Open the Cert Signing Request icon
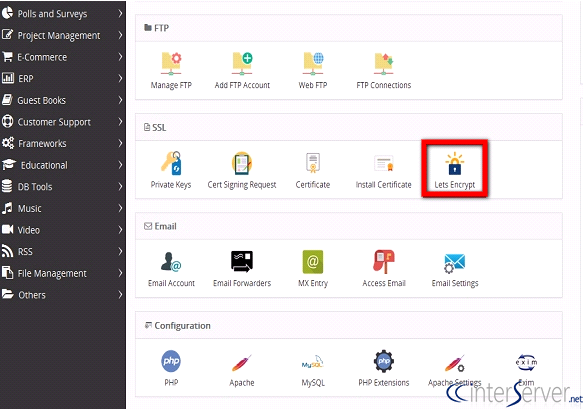This screenshot has height=409, width=583. [x=242, y=163]
